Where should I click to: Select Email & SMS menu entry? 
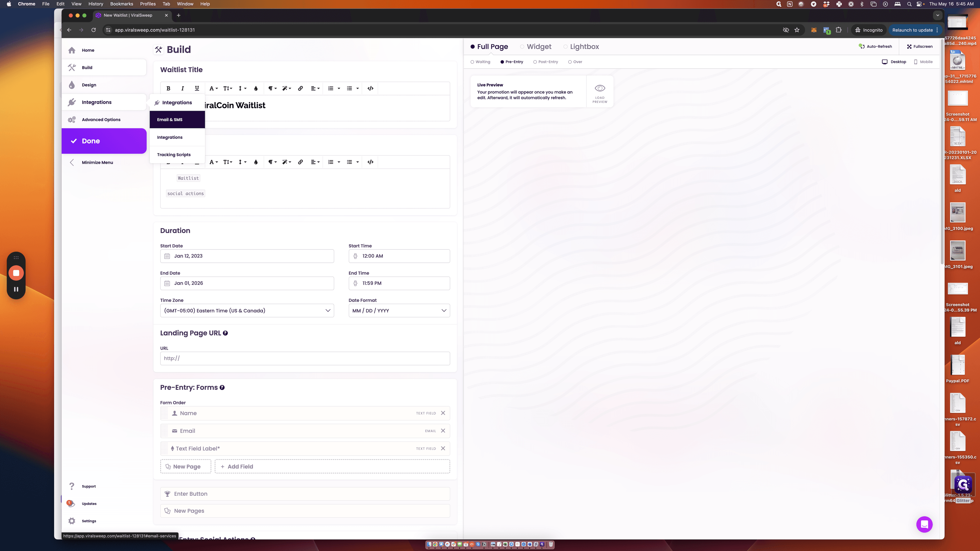point(177,119)
